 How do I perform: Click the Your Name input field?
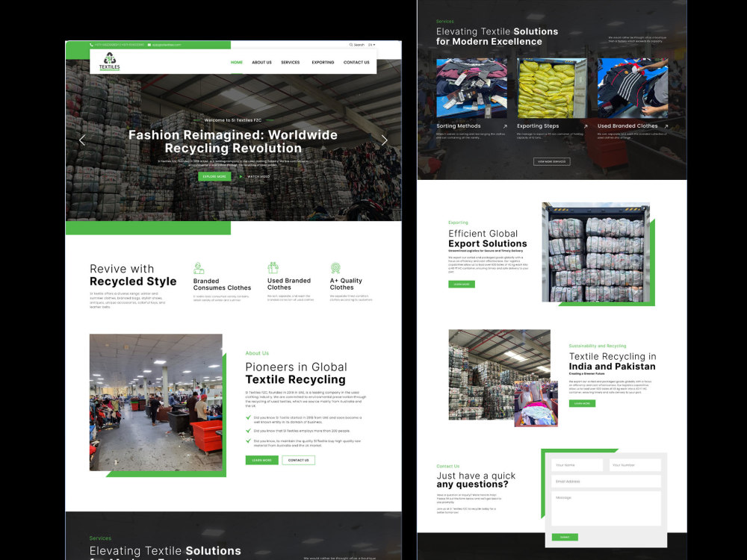pos(577,465)
